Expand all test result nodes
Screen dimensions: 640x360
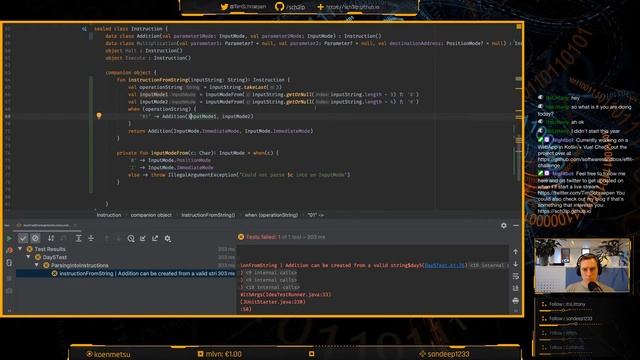point(78,238)
